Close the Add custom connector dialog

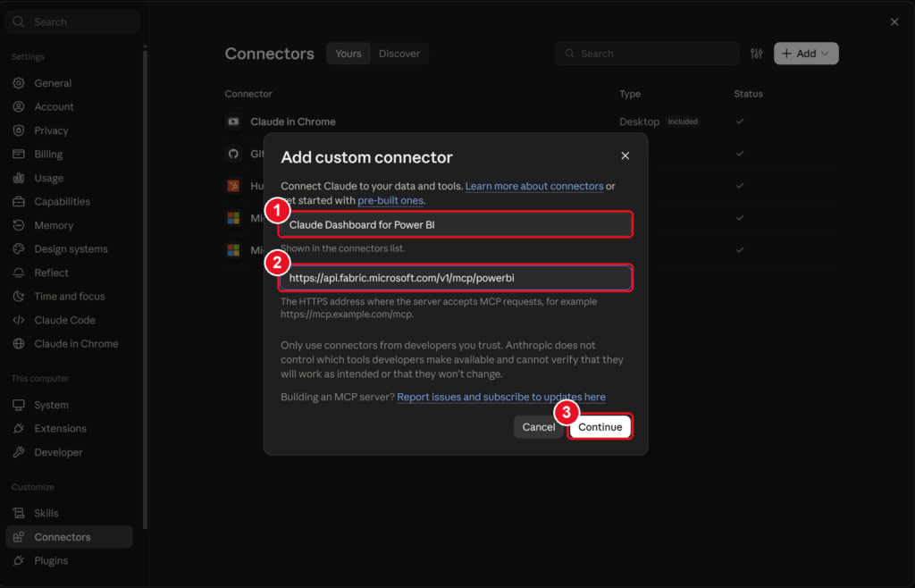click(625, 155)
